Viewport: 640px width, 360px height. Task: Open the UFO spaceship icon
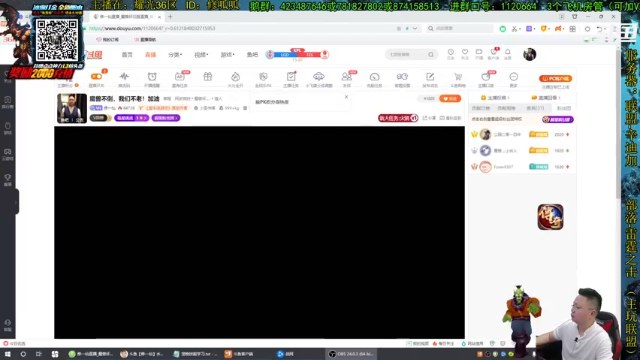click(x=319, y=76)
